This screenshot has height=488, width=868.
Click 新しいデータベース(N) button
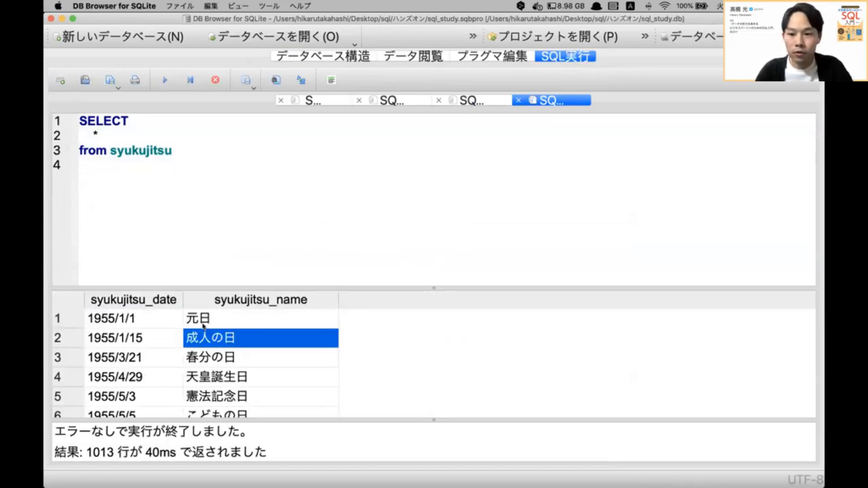(118, 36)
